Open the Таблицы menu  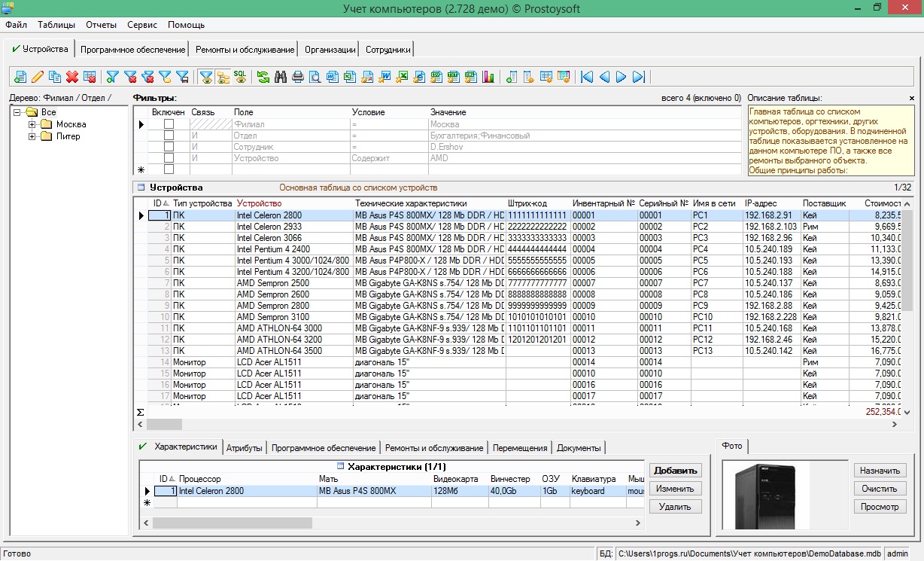56,24
